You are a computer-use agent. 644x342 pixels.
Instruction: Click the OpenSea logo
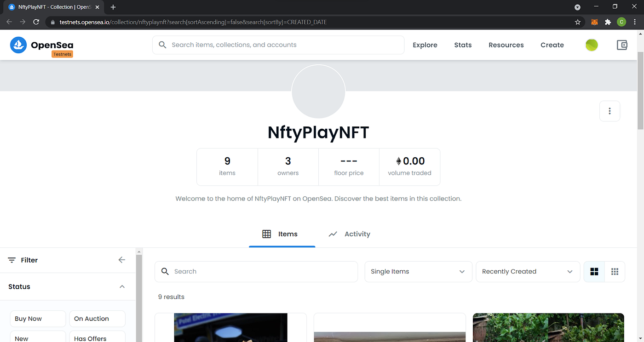coord(41,45)
